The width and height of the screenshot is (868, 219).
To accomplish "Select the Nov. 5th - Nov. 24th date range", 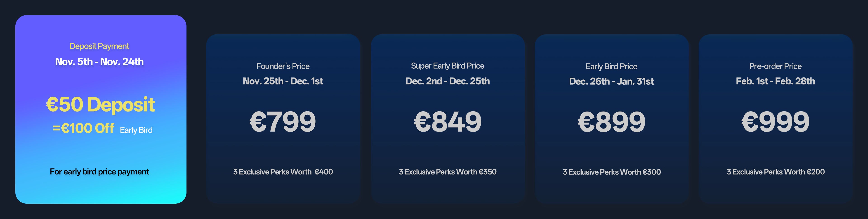I will coord(99,62).
